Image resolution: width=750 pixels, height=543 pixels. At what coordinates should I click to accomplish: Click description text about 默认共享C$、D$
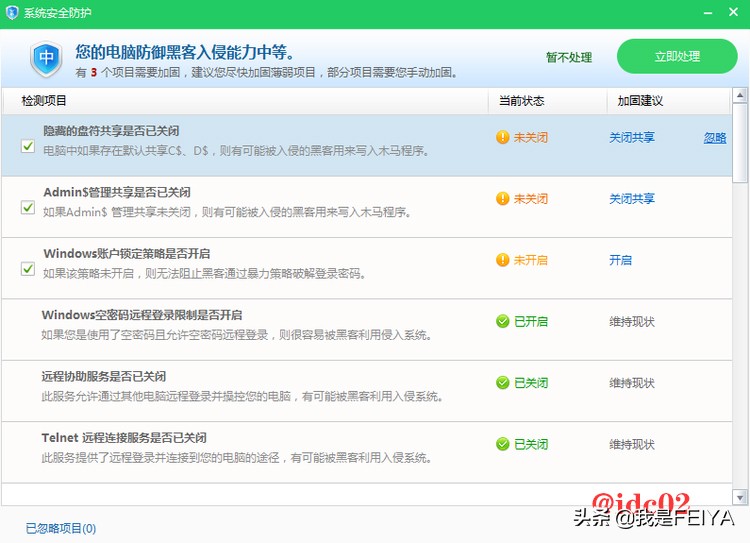[x=236, y=151]
